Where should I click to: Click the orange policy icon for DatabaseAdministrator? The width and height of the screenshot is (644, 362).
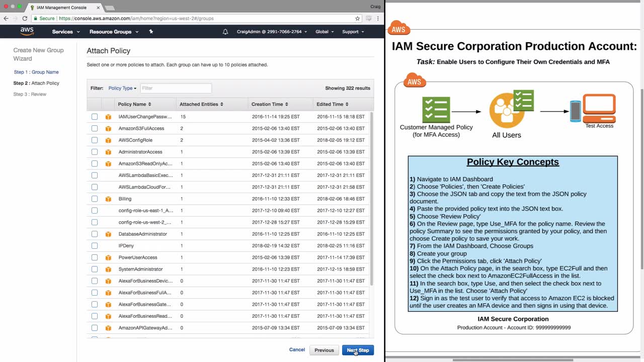point(108,234)
